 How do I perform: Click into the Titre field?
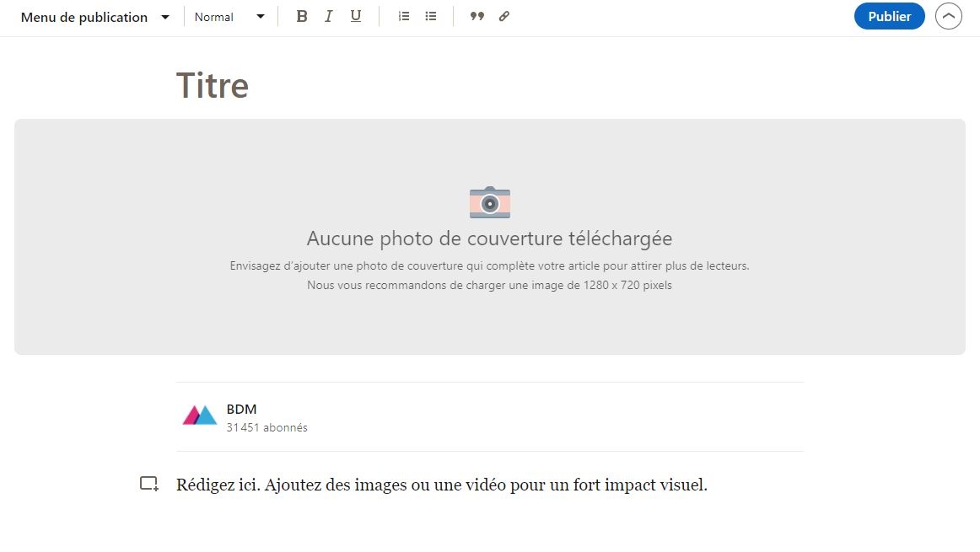click(x=213, y=86)
